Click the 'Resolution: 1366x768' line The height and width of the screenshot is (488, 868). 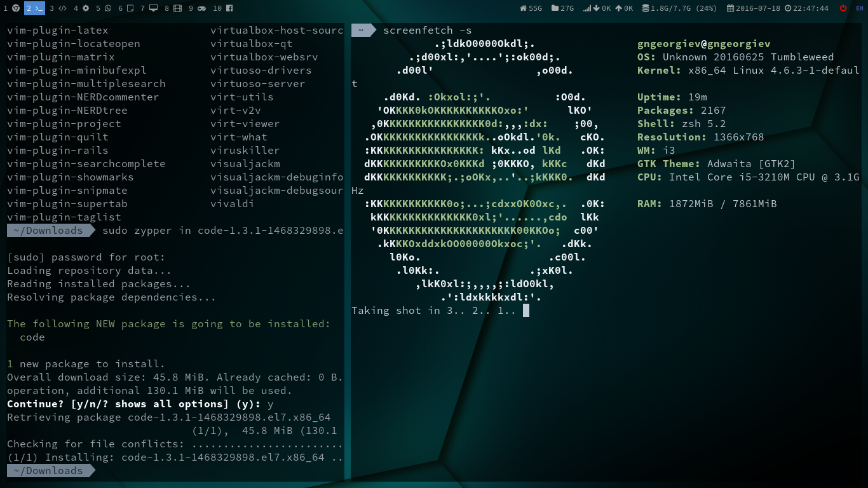pos(701,137)
